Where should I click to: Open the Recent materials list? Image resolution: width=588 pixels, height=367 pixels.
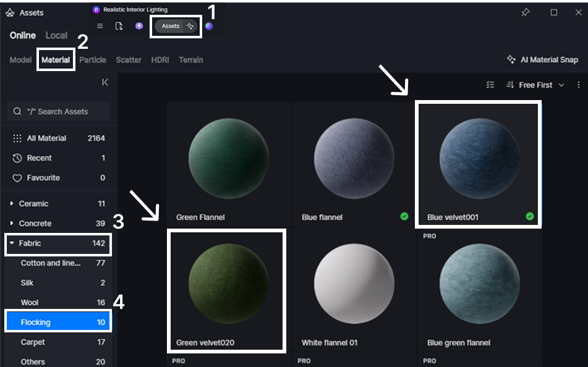coord(59,158)
